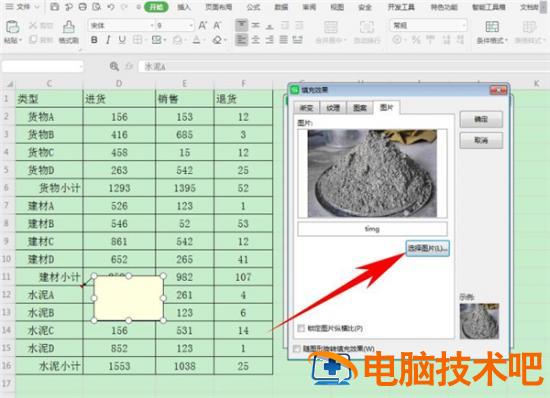Select cell containing 货物小计
The width and height of the screenshot is (550, 398).
tap(49, 188)
